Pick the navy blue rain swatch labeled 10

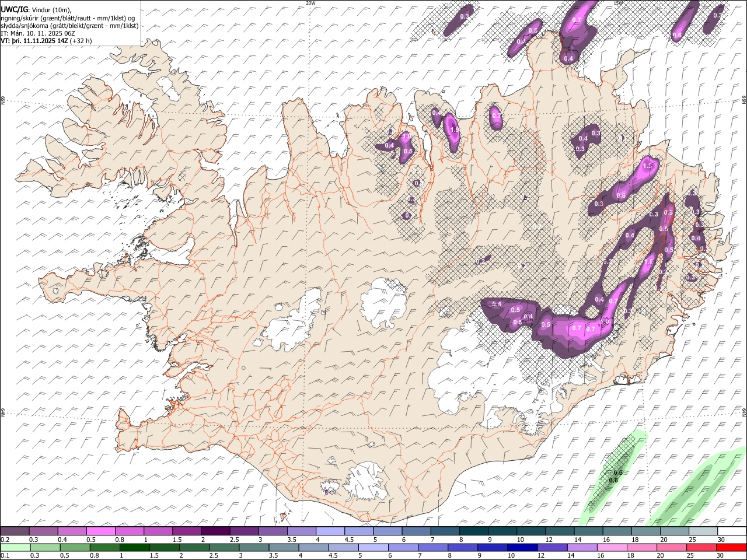coord(522,547)
